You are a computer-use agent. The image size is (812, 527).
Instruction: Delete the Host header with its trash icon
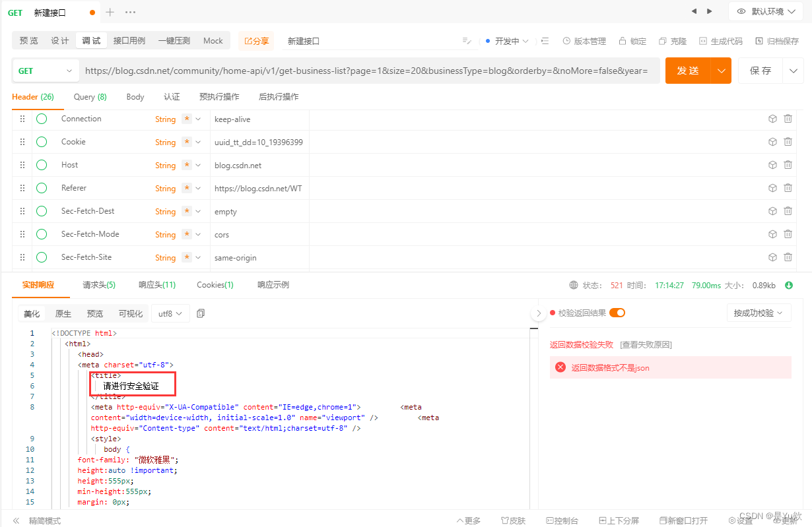click(x=788, y=165)
